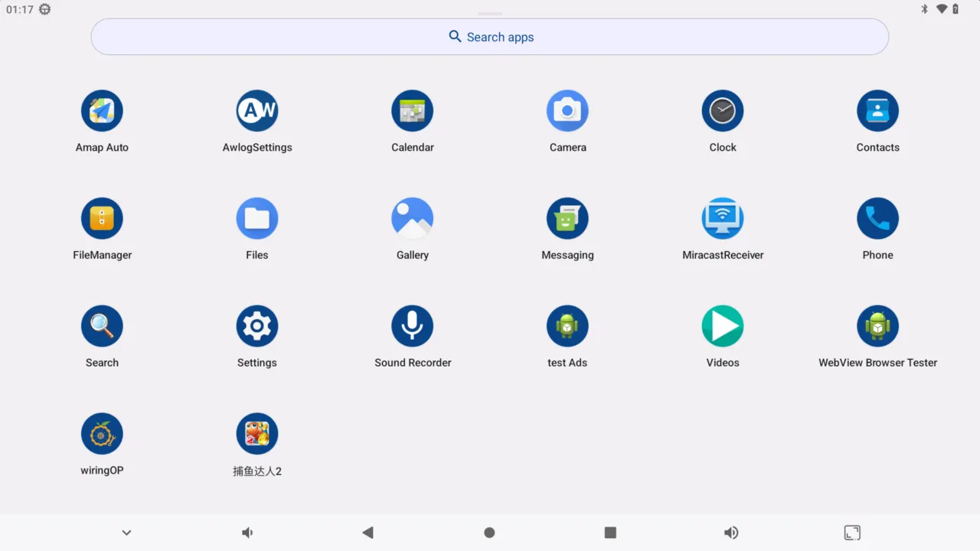
Task: Open the Sound Recorder app
Action: tap(412, 325)
